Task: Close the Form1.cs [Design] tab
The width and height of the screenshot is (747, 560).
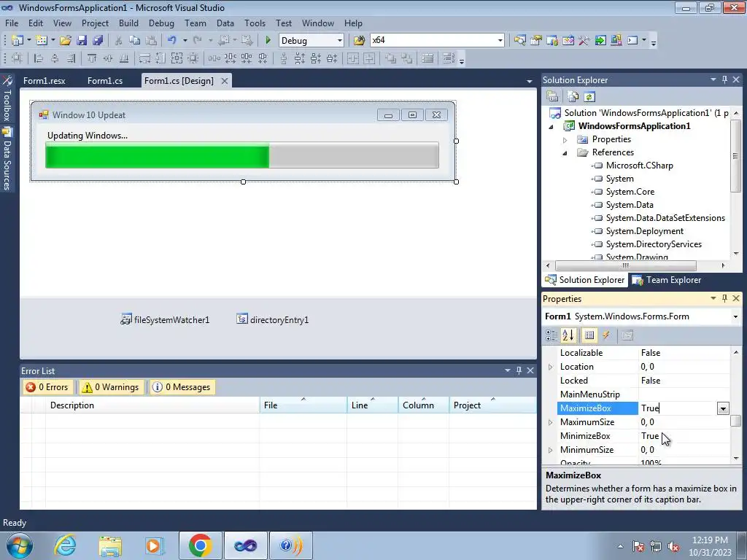Action: pyautogui.click(x=225, y=81)
